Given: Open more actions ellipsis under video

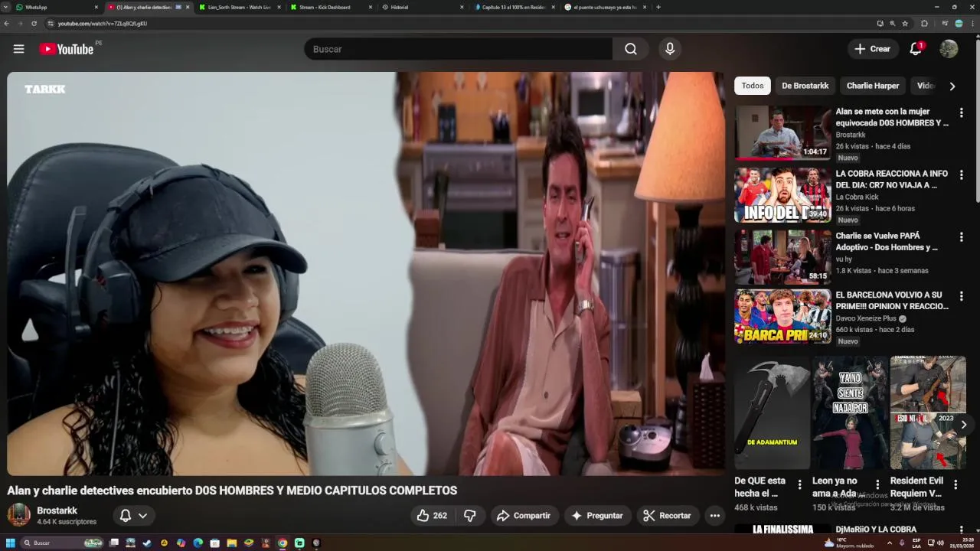Looking at the screenshot, I should click(714, 516).
